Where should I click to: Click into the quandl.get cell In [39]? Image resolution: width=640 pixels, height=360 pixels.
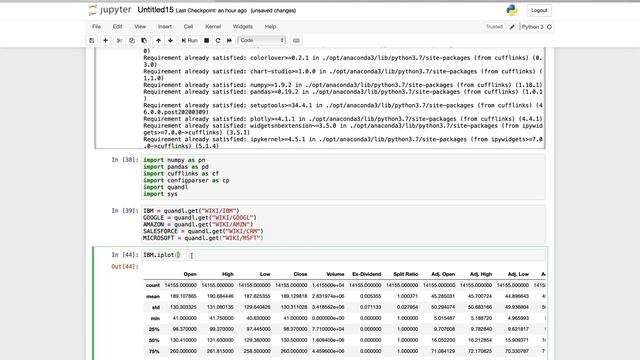[343, 224]
